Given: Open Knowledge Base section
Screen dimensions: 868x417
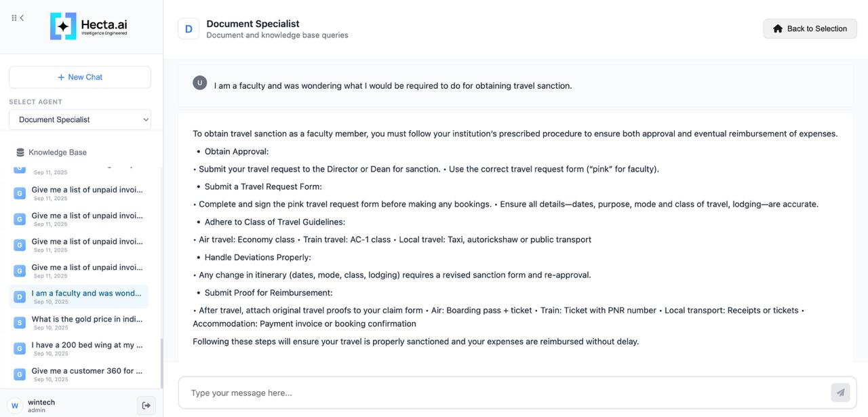Looking at the screenshot, I should click(58, 153).
